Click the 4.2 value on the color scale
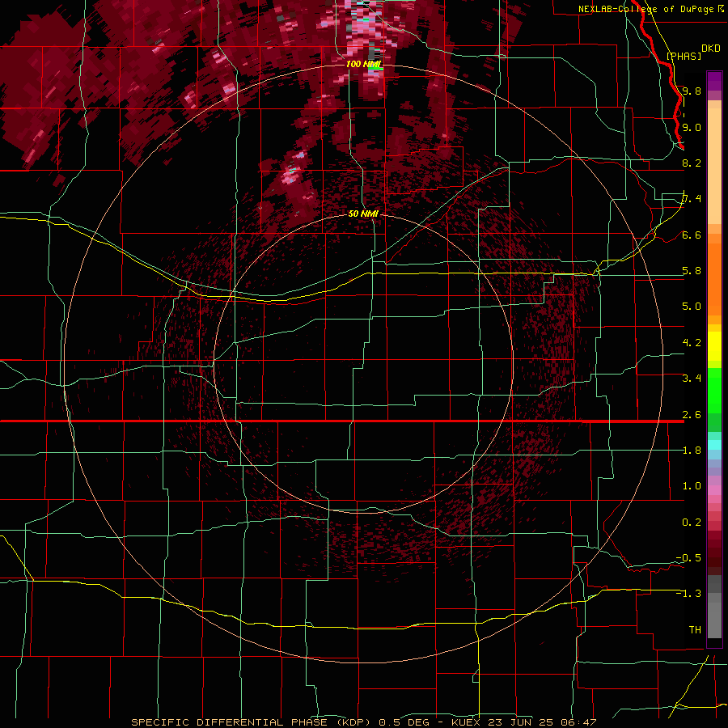The image size is (728, 728). tap(692, 343)
